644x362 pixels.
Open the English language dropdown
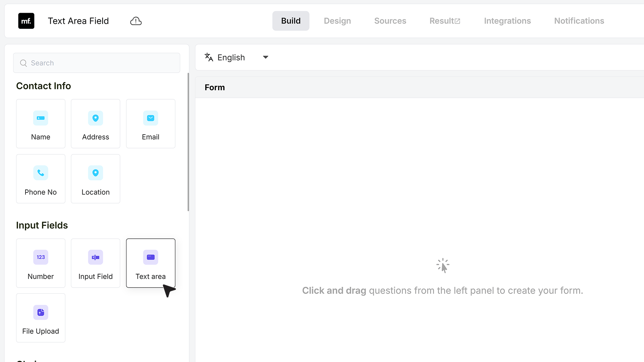pyautogui.click(x=237, y=57)
